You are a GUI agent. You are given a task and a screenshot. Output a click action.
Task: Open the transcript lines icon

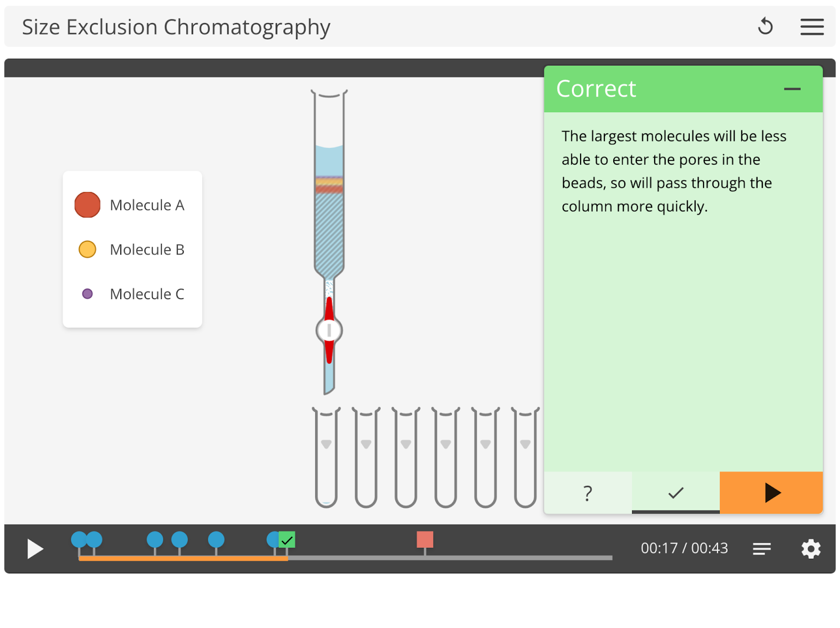762,549
